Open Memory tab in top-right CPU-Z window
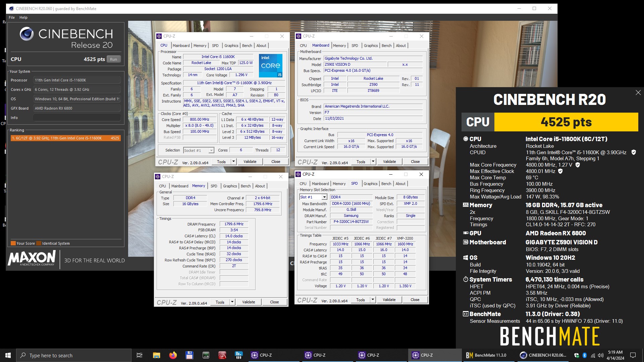This screenshot has width=644, height=362. click(339, 46)
